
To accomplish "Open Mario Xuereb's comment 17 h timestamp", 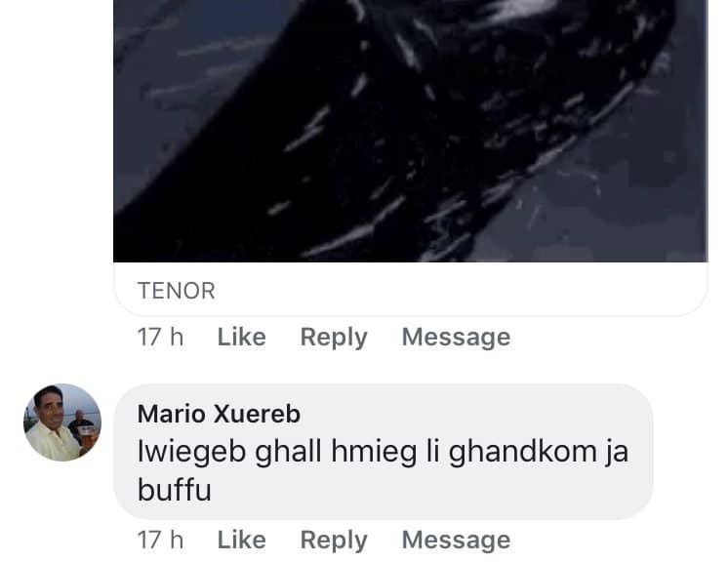I will 160,540.
